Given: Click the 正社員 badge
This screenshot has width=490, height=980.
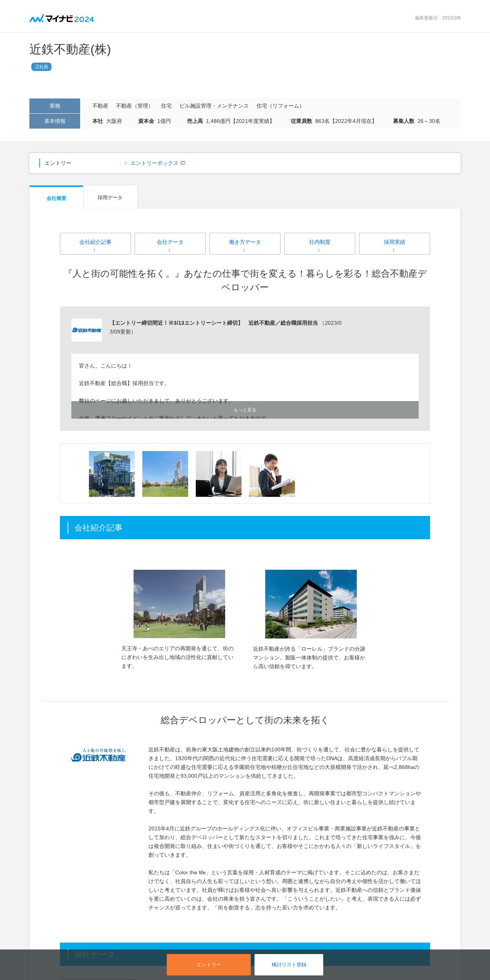Looking at the screenshot, I should [41, 67].
